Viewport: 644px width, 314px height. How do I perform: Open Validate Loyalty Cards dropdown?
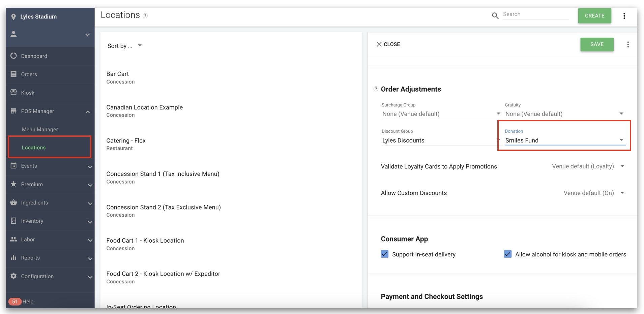tap(588, 166)
